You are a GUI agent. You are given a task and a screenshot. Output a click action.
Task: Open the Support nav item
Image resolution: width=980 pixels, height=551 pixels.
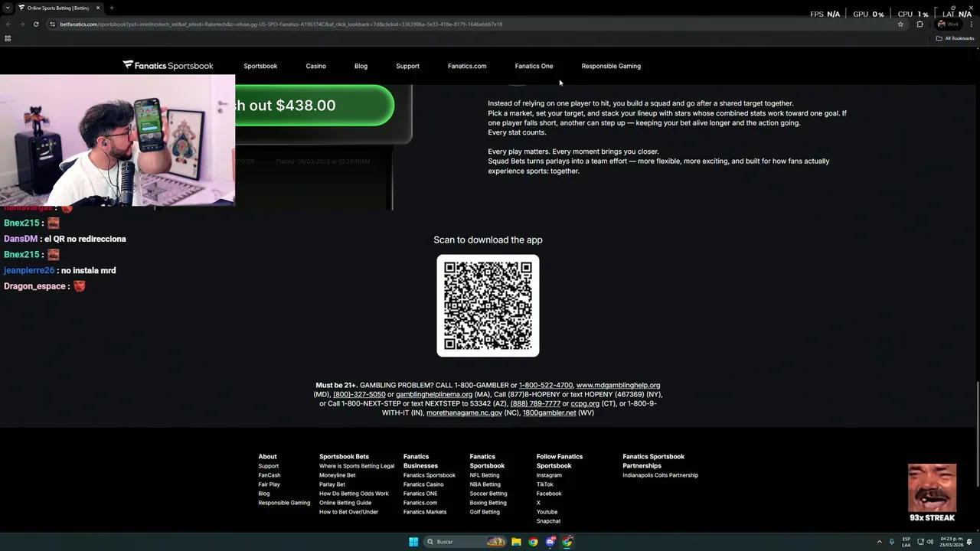tap(407, 66)
